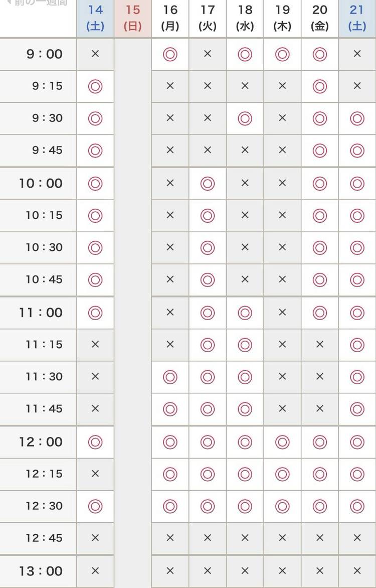
Task: Reserve the 9:00 slot on Thursday the 19th
Action: click(x=282, y=54)
